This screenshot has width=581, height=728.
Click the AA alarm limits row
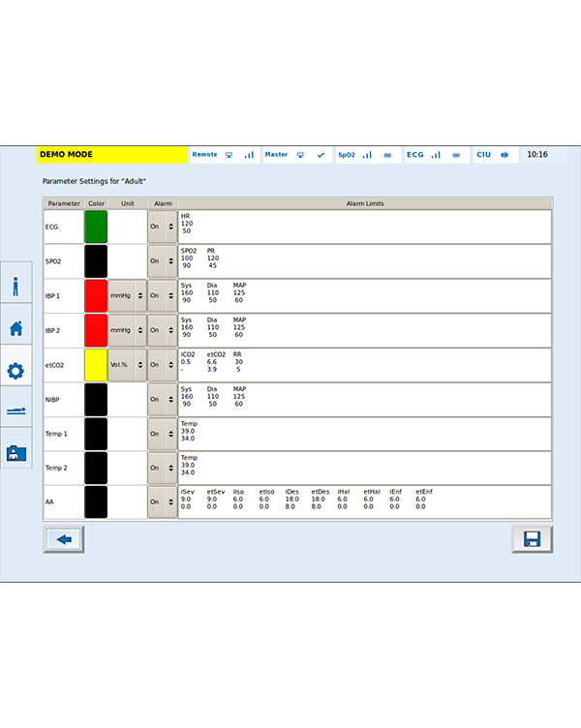coord(364,501)
